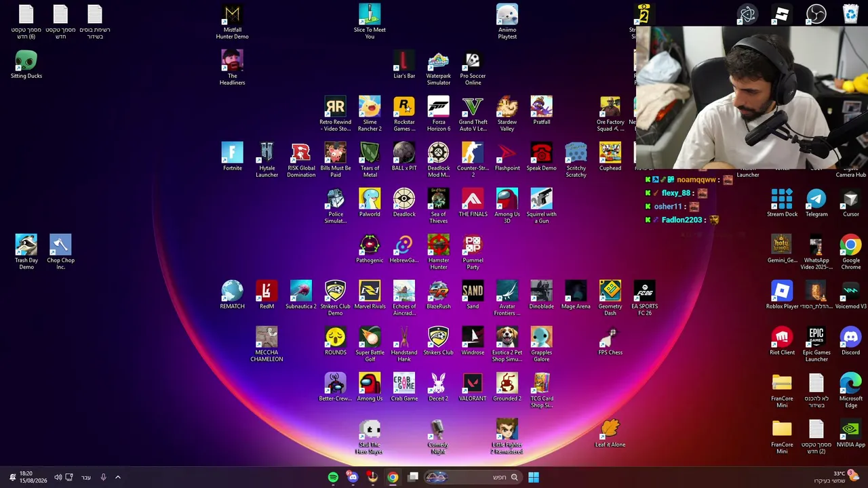Show hidden tray icons chevron
Viewport: 868px width, 488px height.
[x=117, y=477]
